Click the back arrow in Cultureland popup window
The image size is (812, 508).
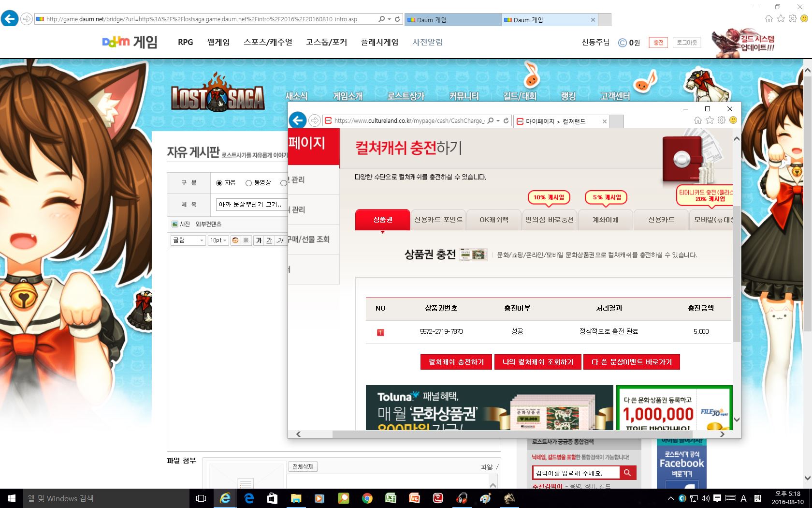point(298,120)
